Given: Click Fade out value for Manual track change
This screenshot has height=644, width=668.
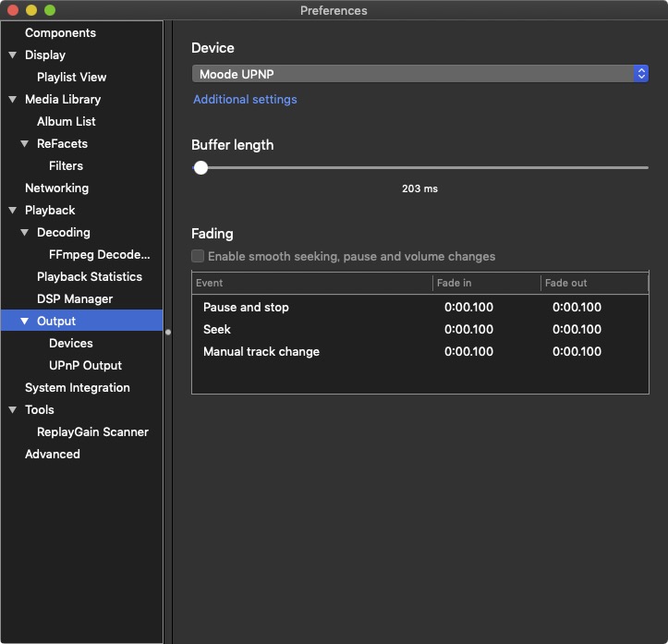Looking at the screenshot, I should (x=577, y=352).
